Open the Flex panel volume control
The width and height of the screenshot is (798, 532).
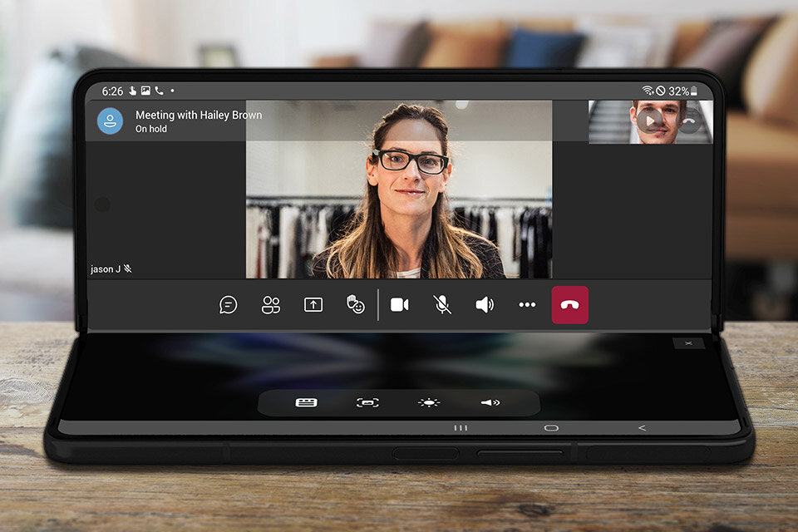tap(490, 402)
